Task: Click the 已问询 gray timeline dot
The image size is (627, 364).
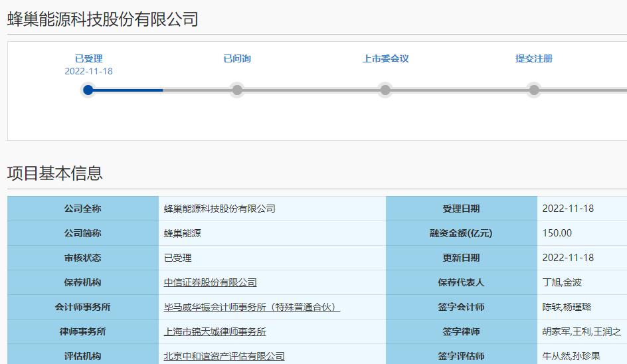Action: [237, 90]
